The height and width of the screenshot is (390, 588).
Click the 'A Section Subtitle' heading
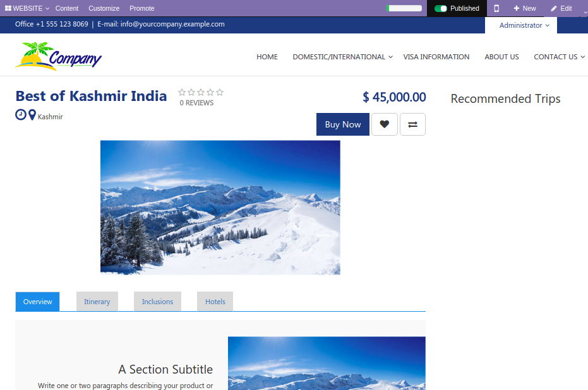[x=165, y=370]
